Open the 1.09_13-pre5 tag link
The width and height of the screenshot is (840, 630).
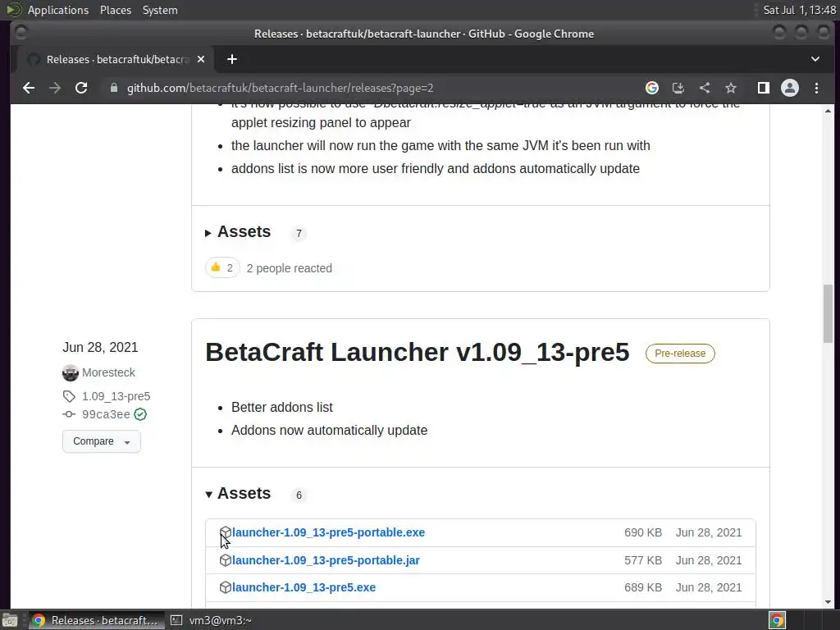[x=116, y=396]
